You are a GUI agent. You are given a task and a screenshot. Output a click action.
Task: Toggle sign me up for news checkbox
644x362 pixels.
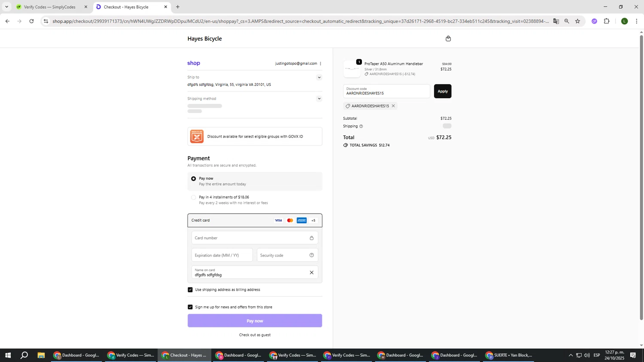pyautogui.click(x=190, y=307)
